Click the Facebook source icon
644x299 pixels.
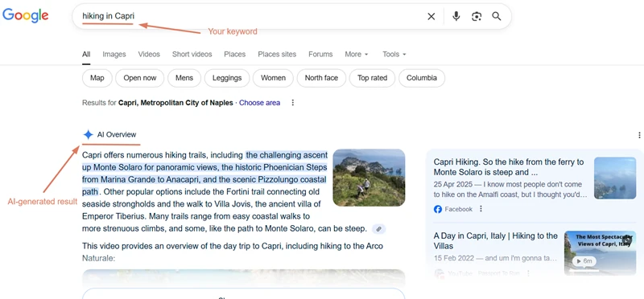pos(438,209)
